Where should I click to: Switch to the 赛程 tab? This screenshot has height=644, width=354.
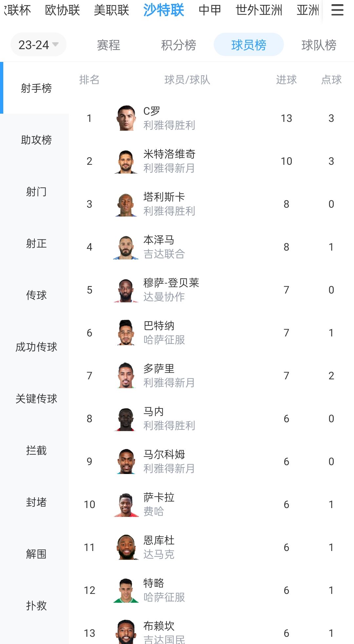click(x=108, y=45)
